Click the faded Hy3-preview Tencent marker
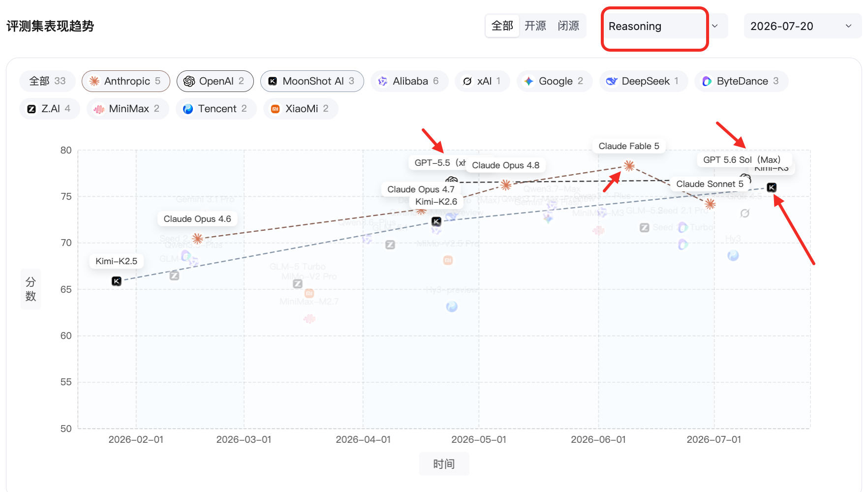Viewport: 868px width, 492px height. [452, 307]
